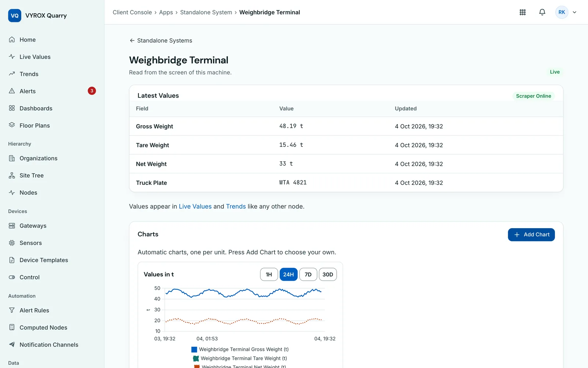Select 30D chart range
Screen dimensions: 588x368
click(x=327, y=275)
